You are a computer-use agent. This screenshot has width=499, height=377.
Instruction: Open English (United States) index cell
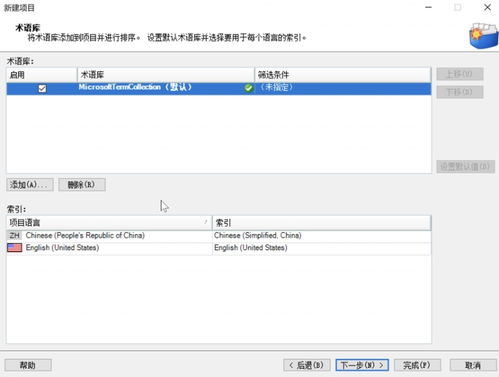pos(322,248)
